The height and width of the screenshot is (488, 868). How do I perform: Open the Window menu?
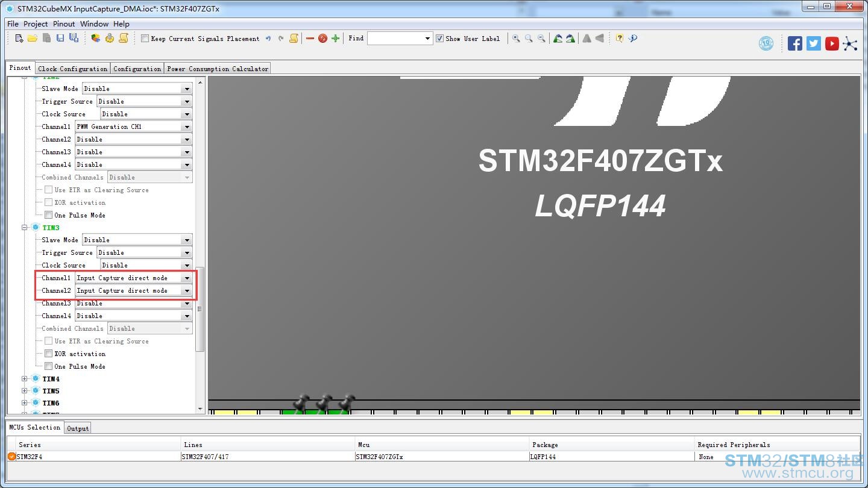pos(95,24)
